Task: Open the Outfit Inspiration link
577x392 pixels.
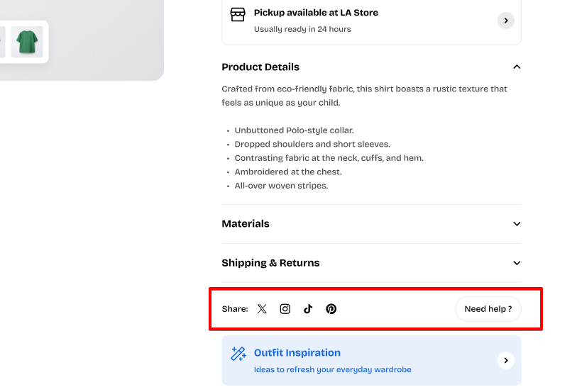Action: click(x=297, y=353)
